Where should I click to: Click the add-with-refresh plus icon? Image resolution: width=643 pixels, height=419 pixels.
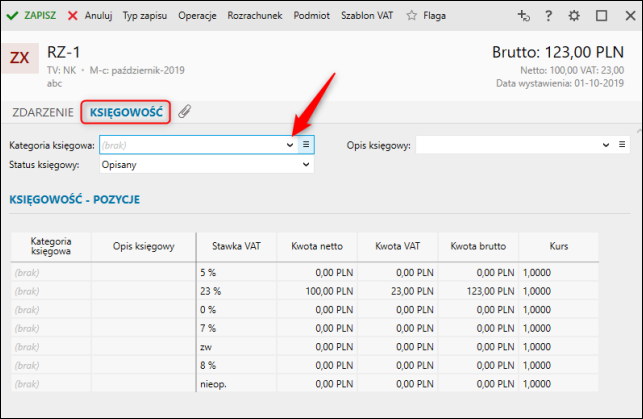click(x=524, y=16)
